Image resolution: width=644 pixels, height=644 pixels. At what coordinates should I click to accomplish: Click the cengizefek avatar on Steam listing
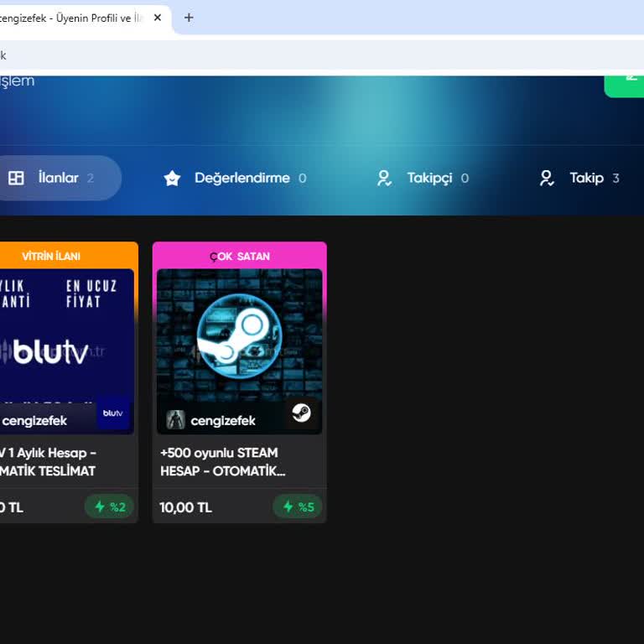pyautogui.click(x=175, y=420)
